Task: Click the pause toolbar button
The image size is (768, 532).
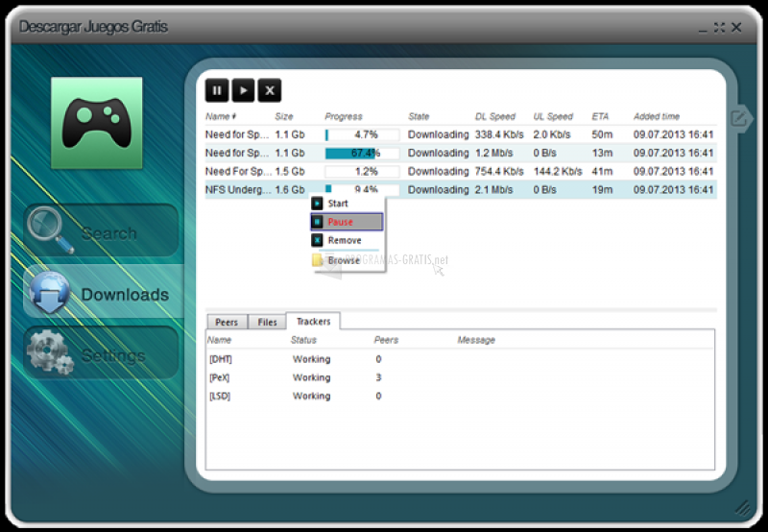Action: coord(217,90)
